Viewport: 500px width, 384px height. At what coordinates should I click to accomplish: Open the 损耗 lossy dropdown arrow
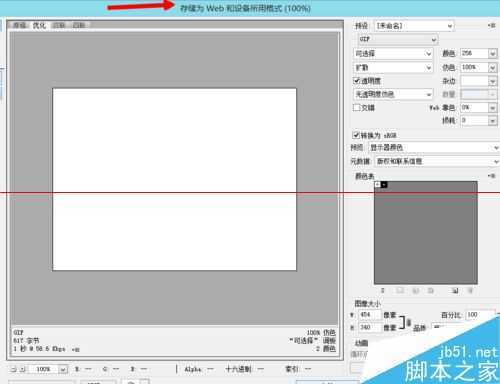(x=493, y=120)
